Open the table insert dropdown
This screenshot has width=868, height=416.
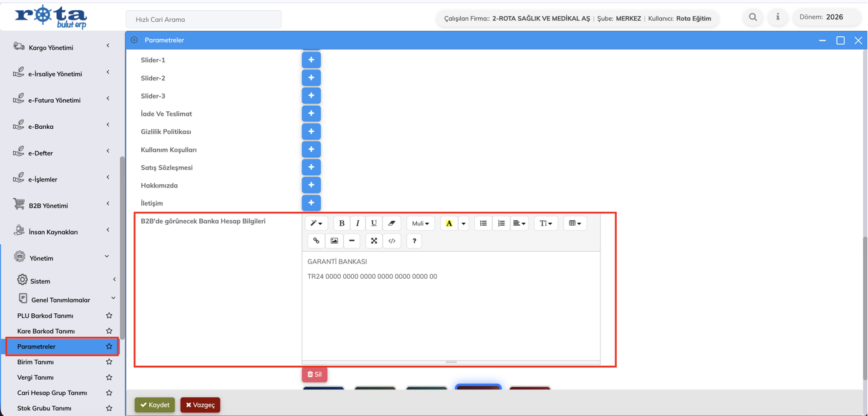(x=574, y=223)
